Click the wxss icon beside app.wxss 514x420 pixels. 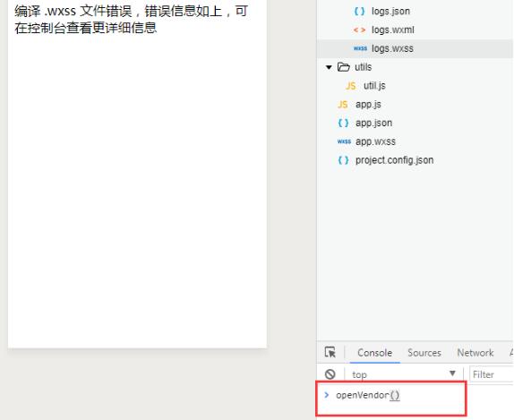coord(344,141)
